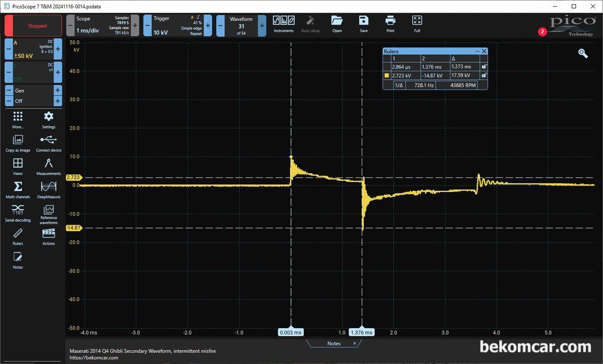The height and width of the screenshot is (364, 603).
Task: Click plus beside generator Off state
Action: 58,101
